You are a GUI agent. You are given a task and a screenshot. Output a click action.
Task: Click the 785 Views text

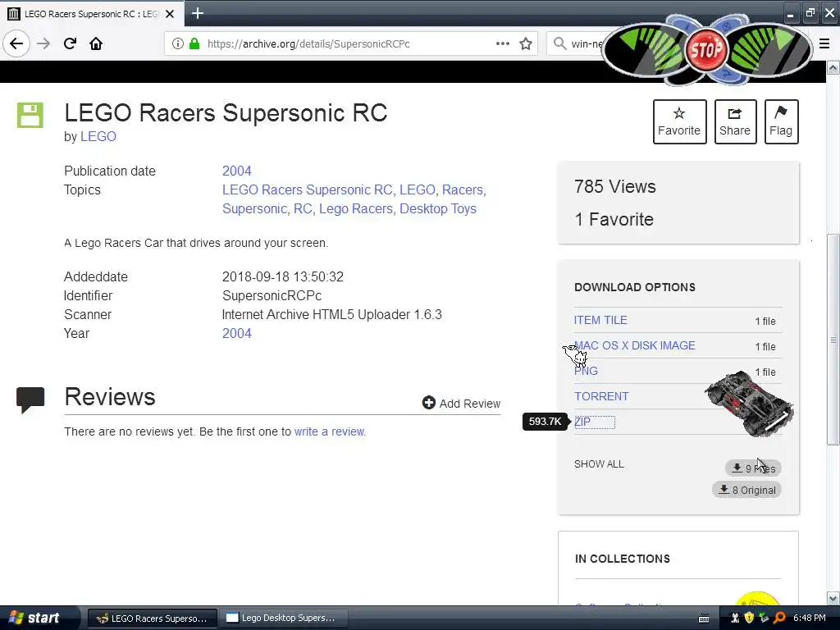615,186
